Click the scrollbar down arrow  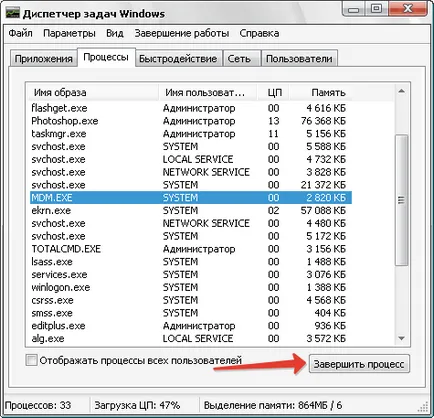401,338
